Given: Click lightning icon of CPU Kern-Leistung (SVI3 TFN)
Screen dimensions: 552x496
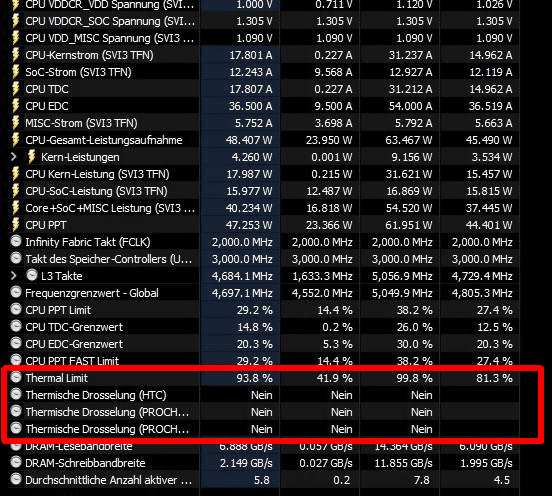Looking at the screenshot, I should point(15,174).
